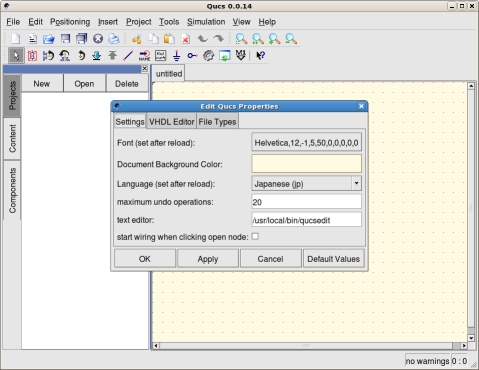
Task: Open the Simulation menu
Action: click(x=206, y=22)
